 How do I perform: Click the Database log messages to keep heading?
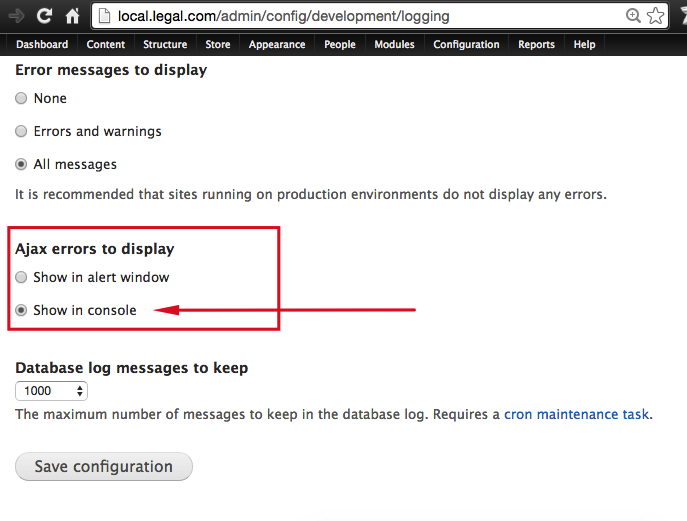point(131,368)
